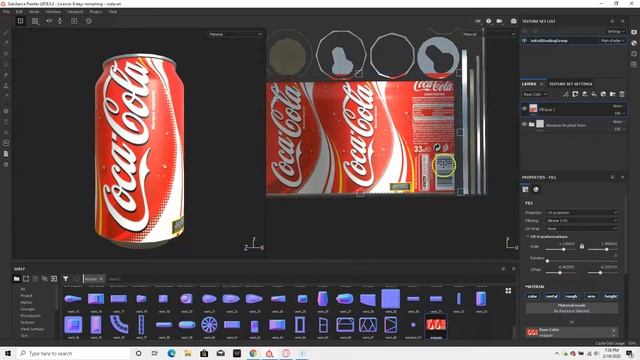Toggle visibility of Aluminium Brushed Worn layer

pos(524,124)
